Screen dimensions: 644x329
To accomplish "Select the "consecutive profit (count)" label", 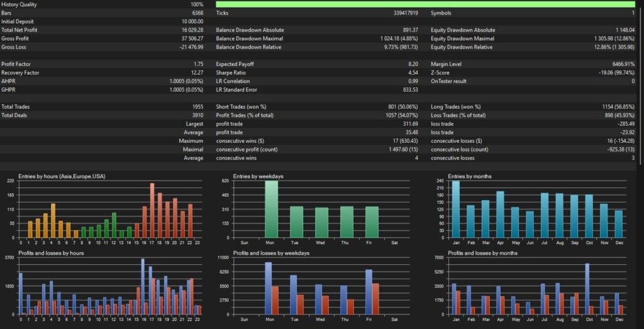I will (x=247, y=150).
